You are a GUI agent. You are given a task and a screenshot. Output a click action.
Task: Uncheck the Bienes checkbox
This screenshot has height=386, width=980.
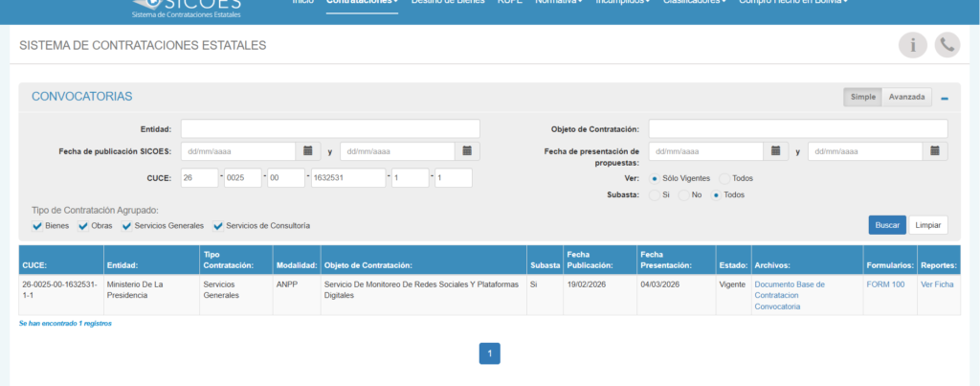(37, 226)
